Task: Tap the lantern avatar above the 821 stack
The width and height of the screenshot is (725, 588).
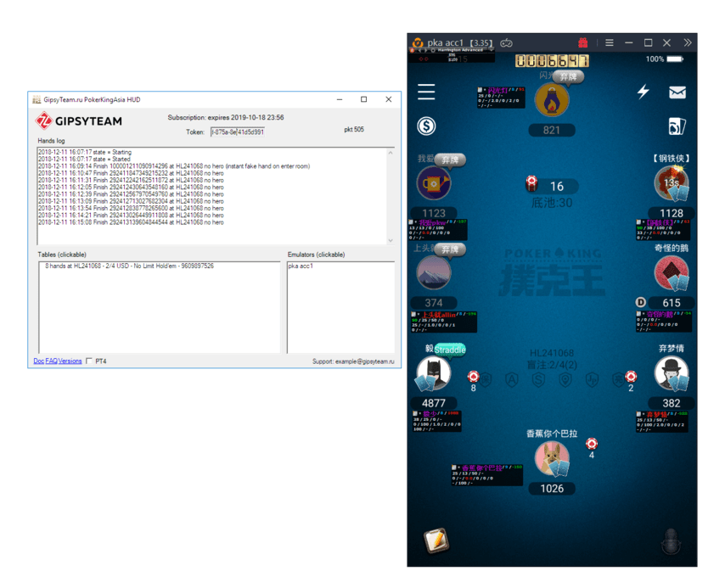Action: coord(552,100)
